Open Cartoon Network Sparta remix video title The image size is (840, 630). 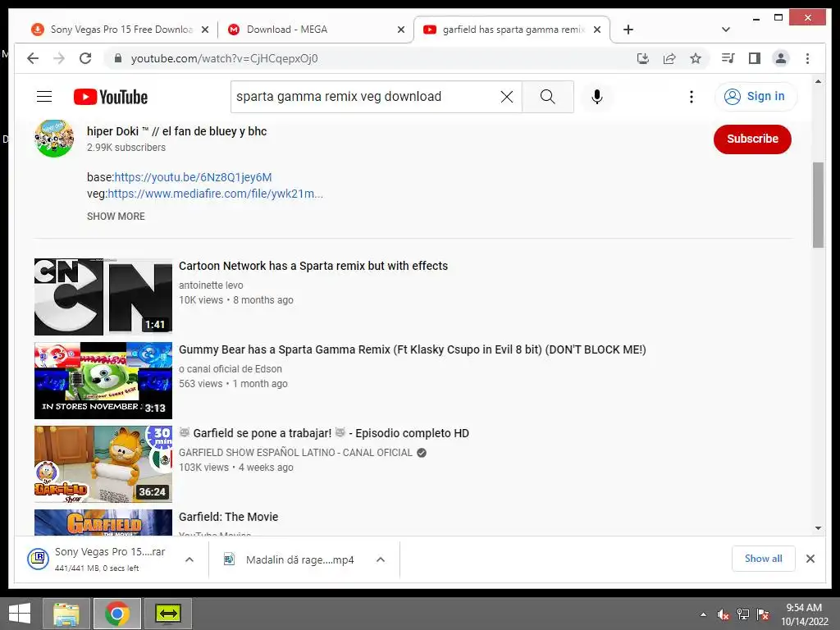click(313, 266)
